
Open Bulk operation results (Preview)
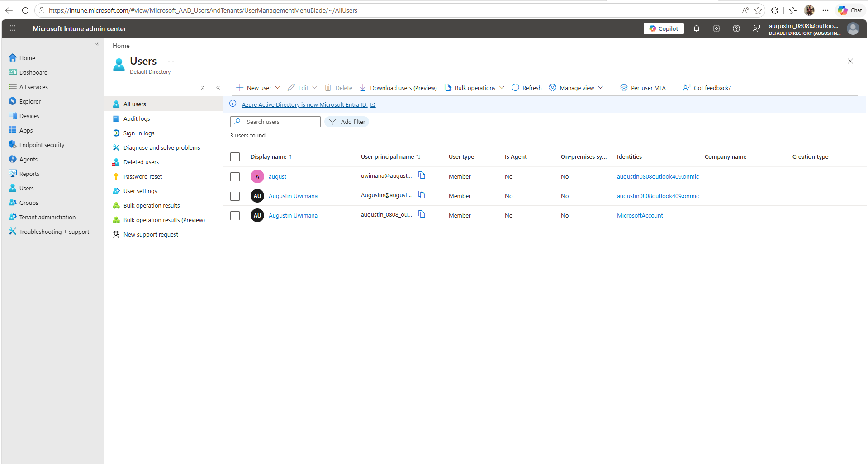[164, 220]
